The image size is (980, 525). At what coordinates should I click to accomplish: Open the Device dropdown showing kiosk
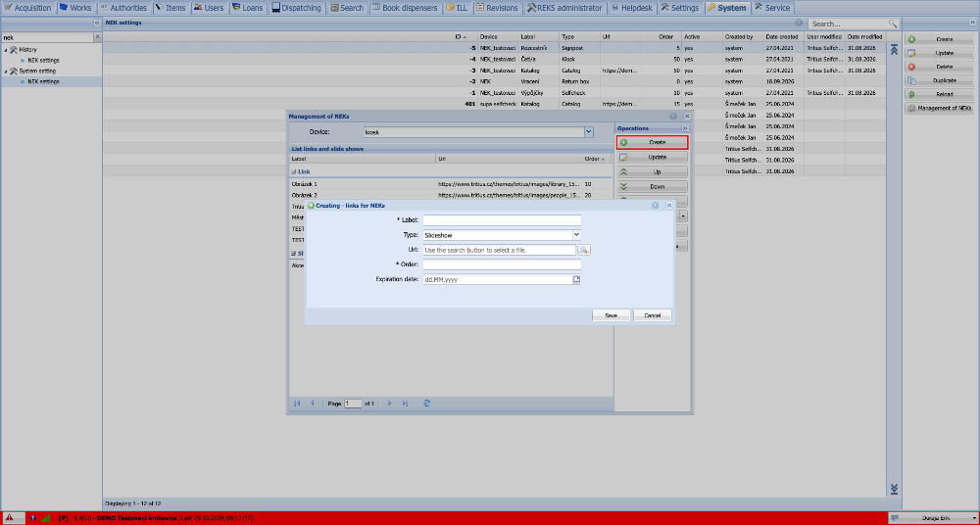point(588,132)
